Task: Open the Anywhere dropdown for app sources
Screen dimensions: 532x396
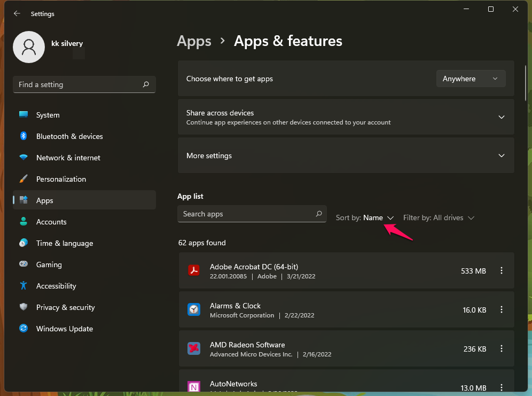Action: pyautogui.click(x=471, y=79)
